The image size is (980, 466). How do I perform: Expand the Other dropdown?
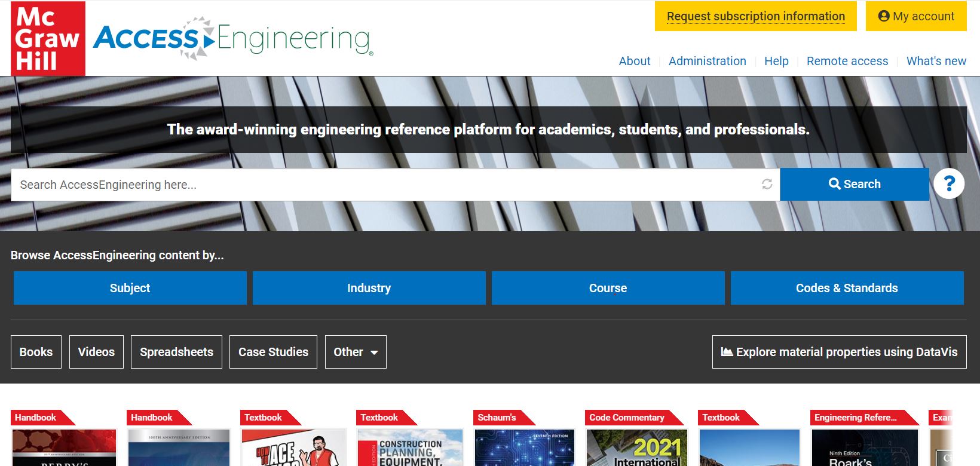(356, 352)
